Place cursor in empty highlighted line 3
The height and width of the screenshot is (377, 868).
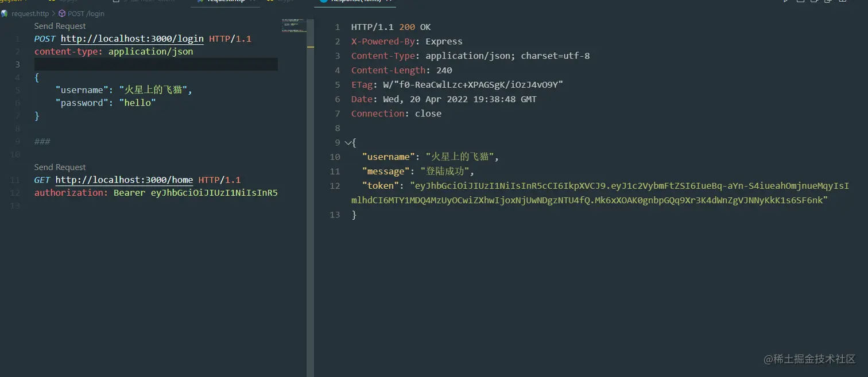coord(156,64)
